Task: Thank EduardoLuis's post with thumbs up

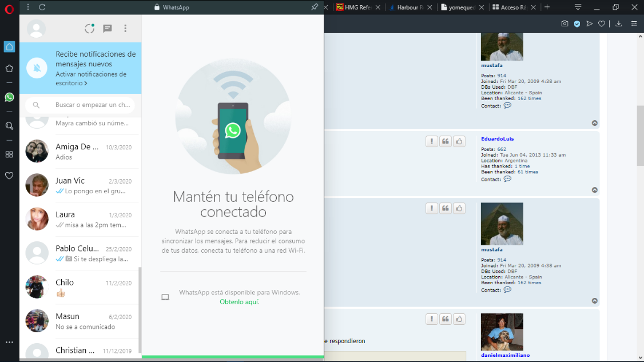Action: coord(459,141)
